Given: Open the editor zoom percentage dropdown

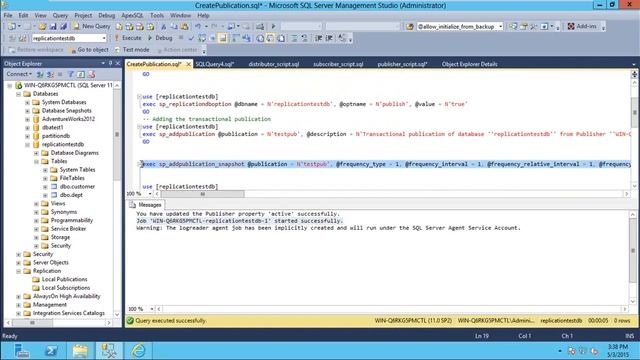Looking at the screenshot, I should click(150, 194).
